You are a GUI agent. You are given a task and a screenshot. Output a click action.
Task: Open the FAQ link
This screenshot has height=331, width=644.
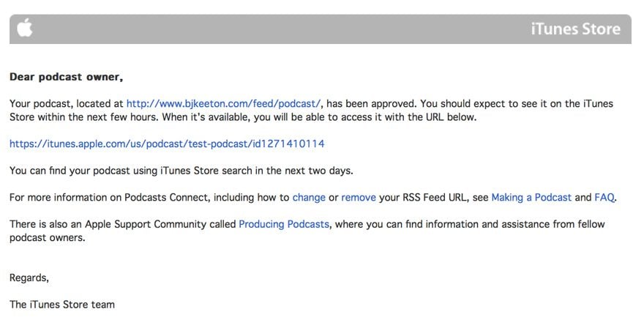(x=604, y=197)
